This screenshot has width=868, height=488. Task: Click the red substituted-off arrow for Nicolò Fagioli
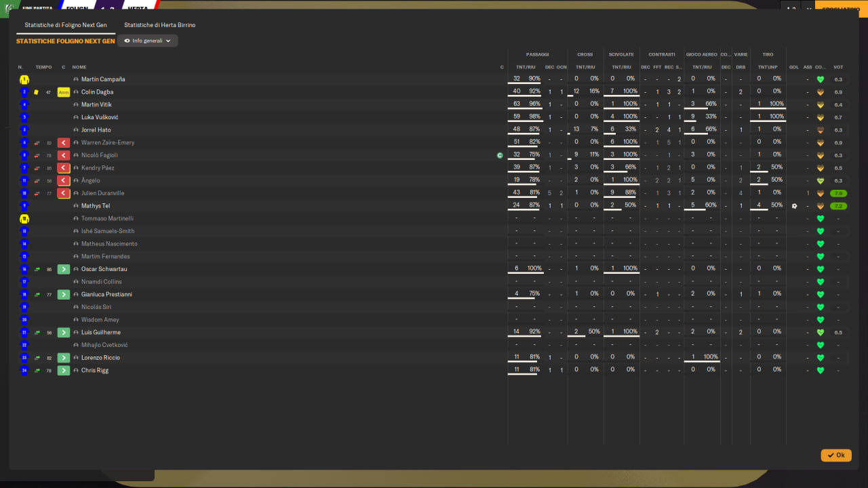pyautogui.click(x=64, y=155)
